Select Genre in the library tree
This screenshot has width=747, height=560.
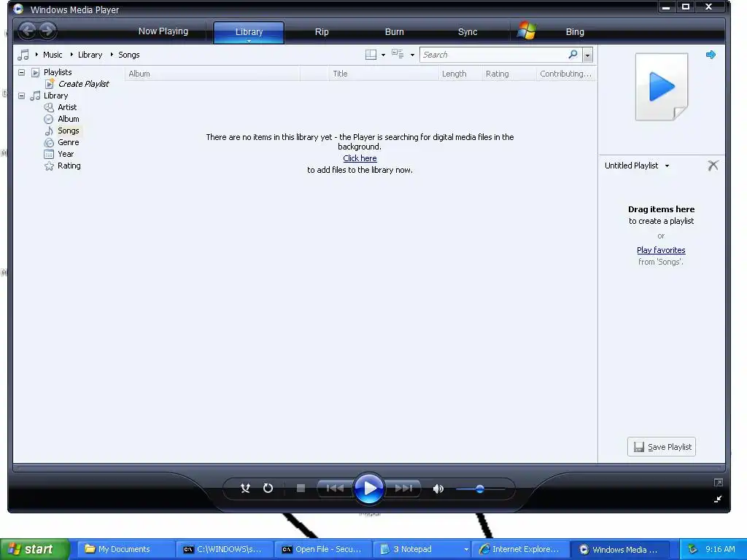click(68, 142)
